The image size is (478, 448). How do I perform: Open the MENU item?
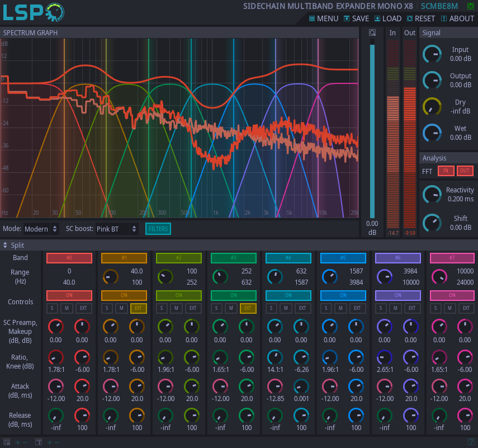point(324,18)
